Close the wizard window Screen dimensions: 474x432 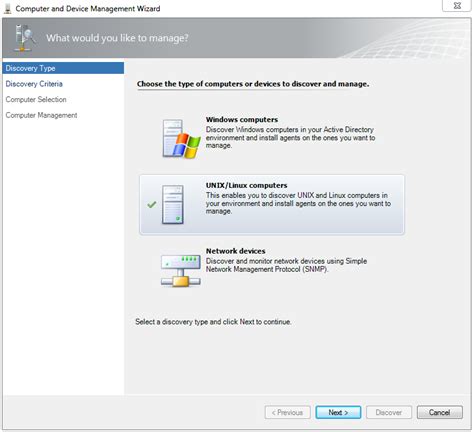(x=457, y=6)
